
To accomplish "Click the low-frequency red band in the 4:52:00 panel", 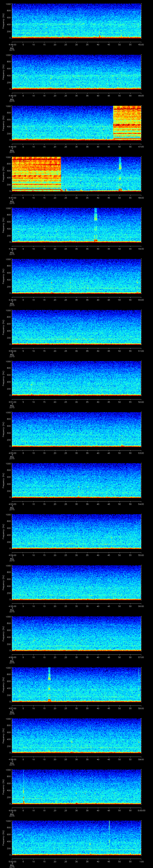I will click(x=76, y=446).
